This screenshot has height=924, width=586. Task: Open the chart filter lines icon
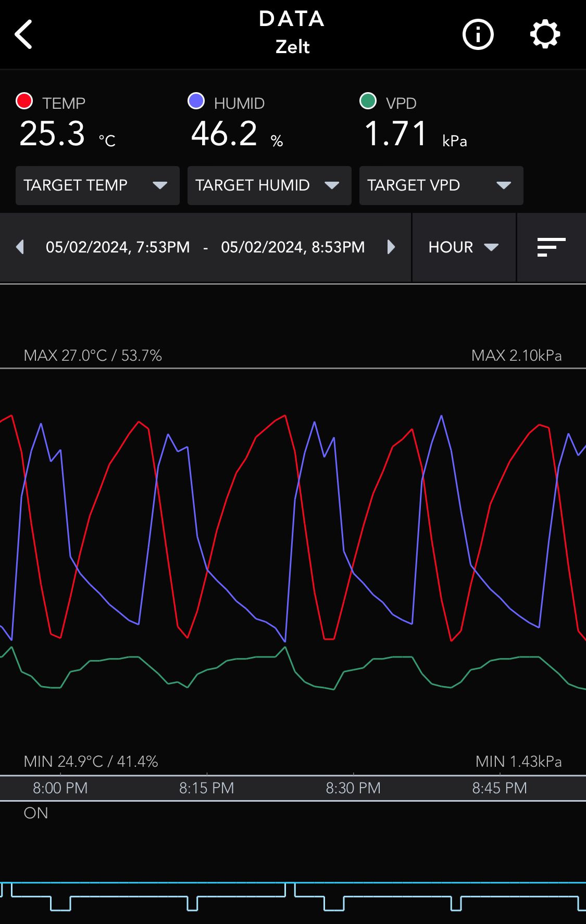click(x=551, y=247)
